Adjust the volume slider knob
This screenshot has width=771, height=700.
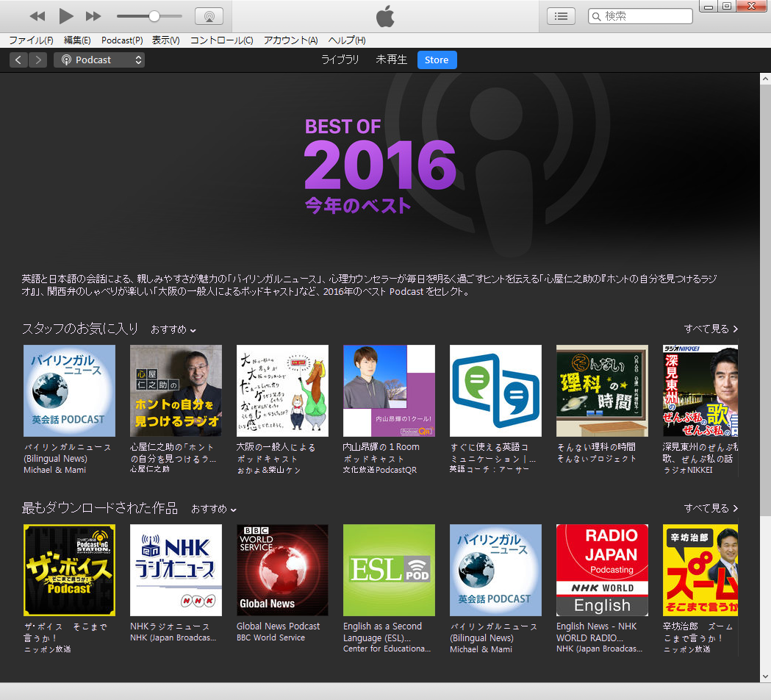[x=154, y=16]
